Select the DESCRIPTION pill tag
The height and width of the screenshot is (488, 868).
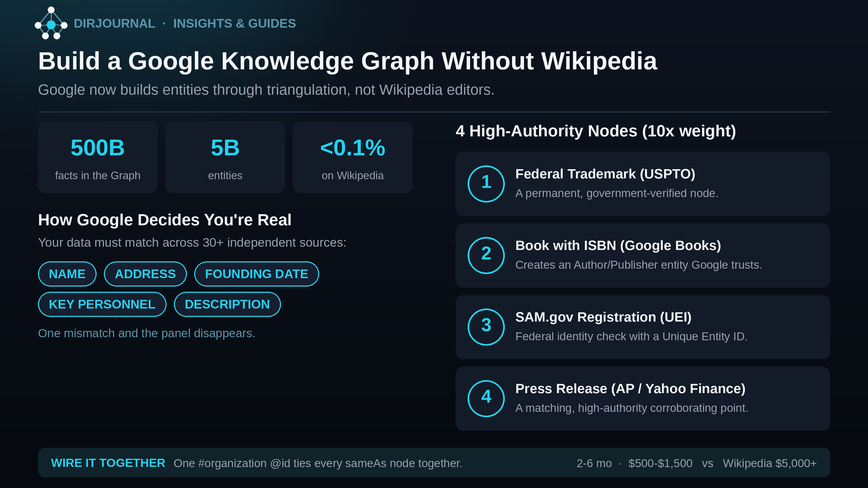click(x=227, y=304)
